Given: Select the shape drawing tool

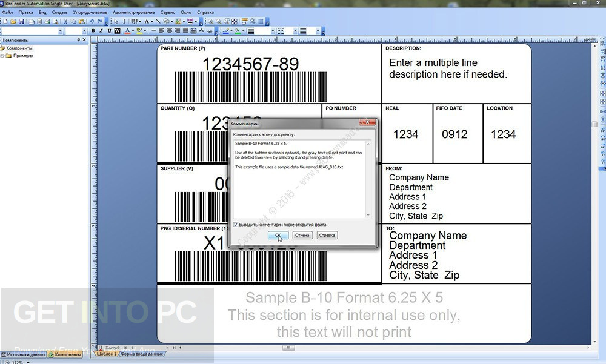Looking at the screenshot, I should pos(166,22).
